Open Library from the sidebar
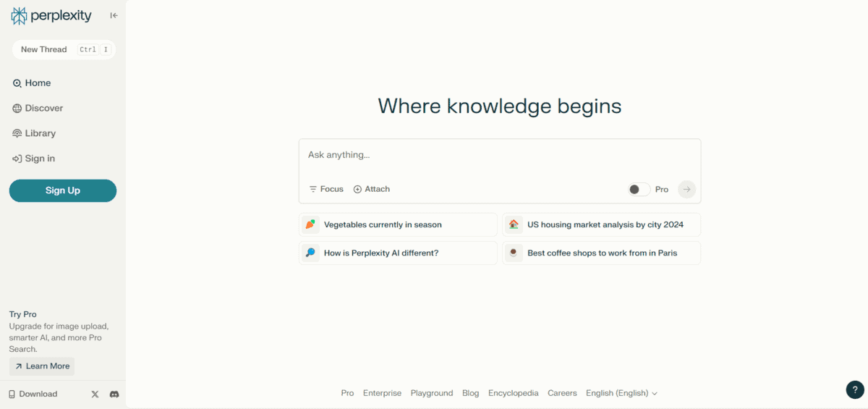 40,133
